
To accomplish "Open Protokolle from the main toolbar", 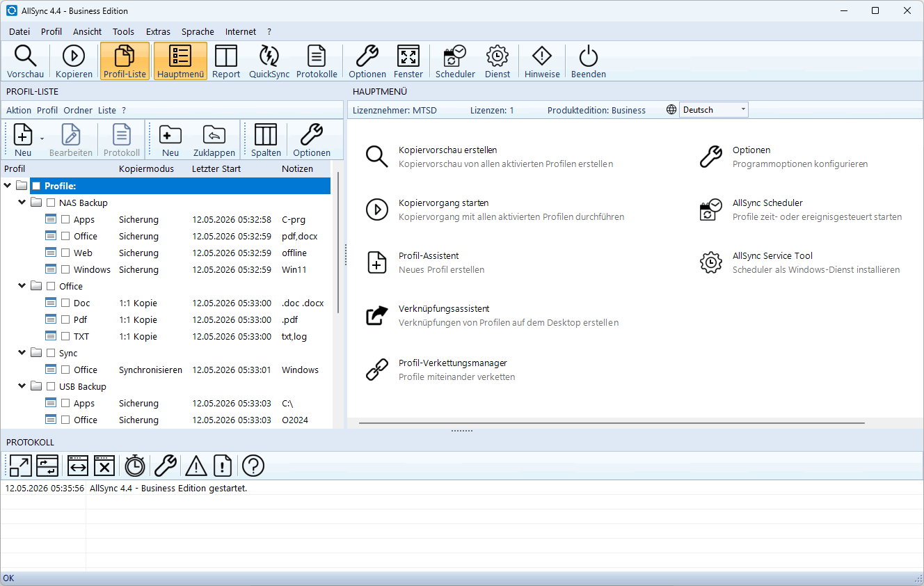I will (317, 61).
